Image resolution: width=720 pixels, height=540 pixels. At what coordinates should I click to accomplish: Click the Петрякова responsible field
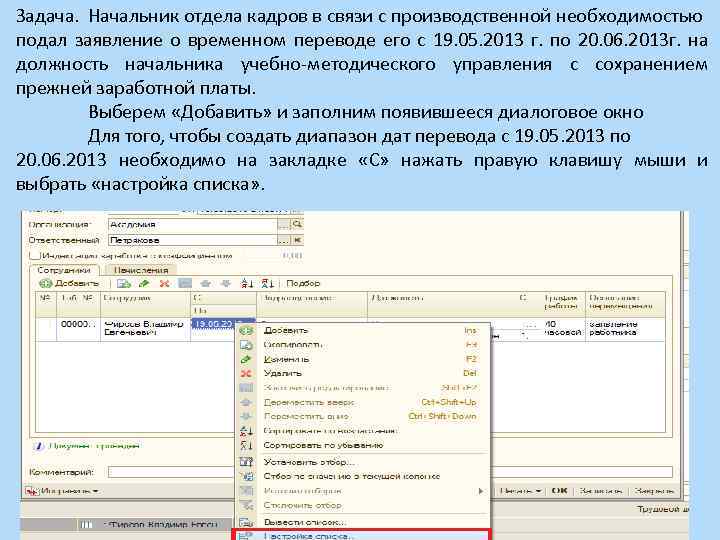(x=193, y=240)
